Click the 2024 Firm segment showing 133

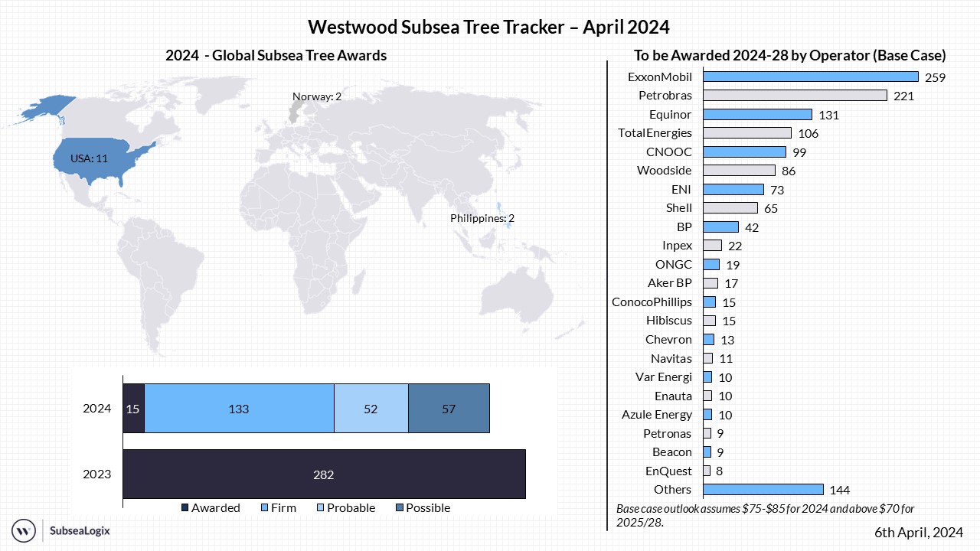(x=239, y=409)
